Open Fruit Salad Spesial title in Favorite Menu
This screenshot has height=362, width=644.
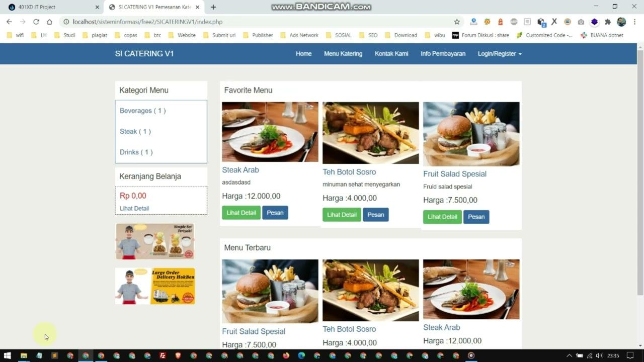tap(455, 174)
